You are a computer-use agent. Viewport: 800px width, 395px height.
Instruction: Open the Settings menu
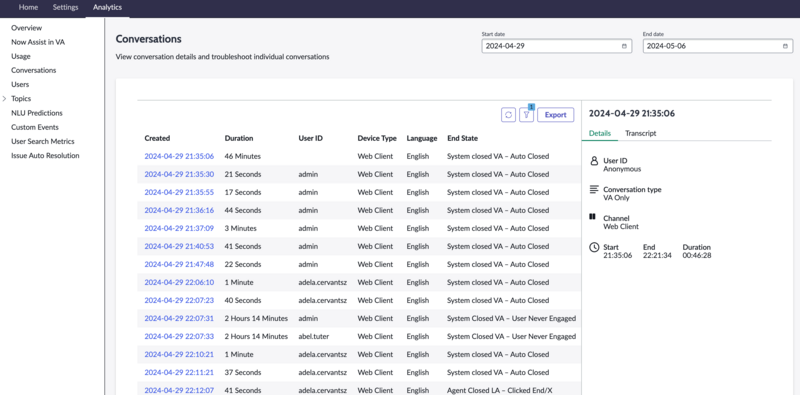(65, 8)
